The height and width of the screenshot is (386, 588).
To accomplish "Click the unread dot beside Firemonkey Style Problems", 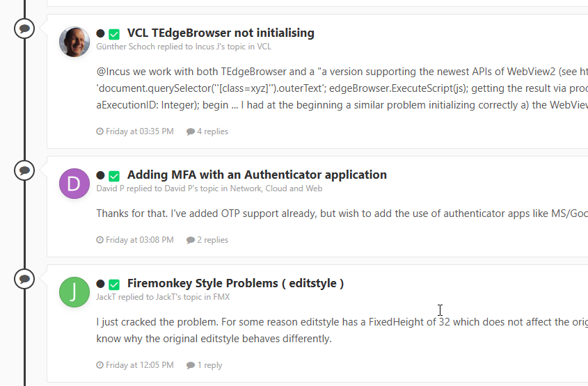I will (100, 284).
